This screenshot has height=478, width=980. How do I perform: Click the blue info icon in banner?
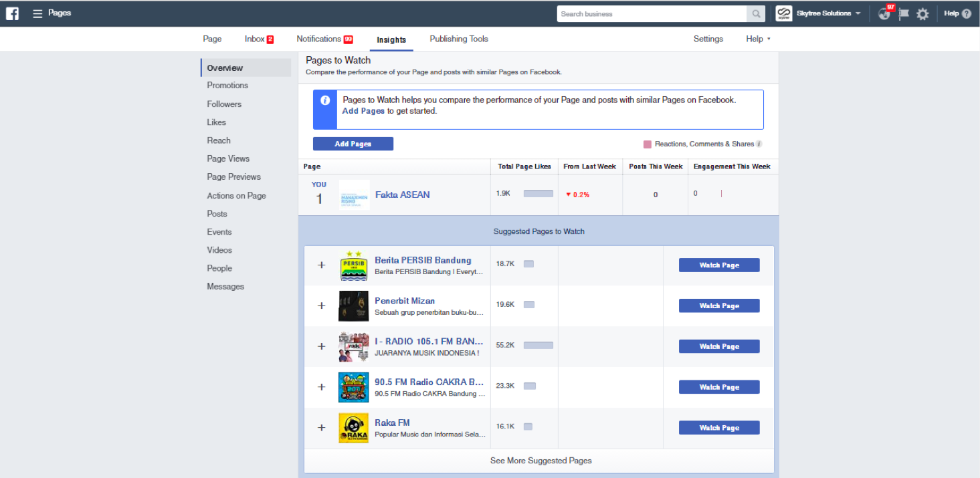click(x=325, y=100)
